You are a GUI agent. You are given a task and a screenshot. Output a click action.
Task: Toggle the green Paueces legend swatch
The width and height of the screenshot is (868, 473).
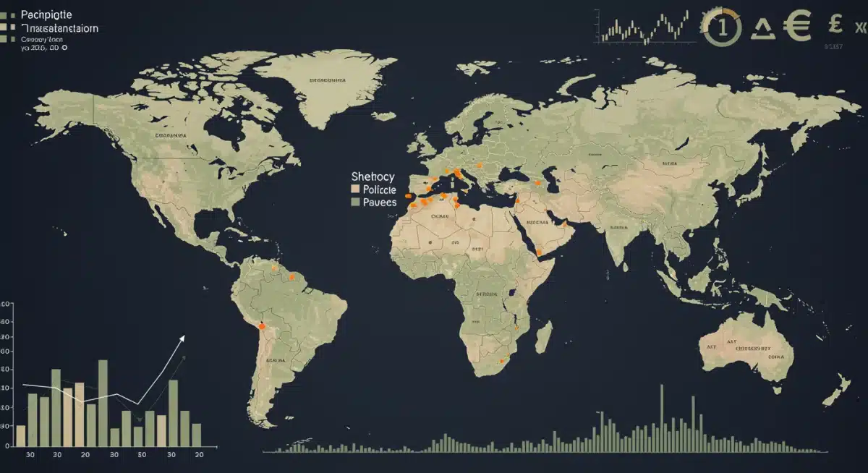[x=355, y=202]
